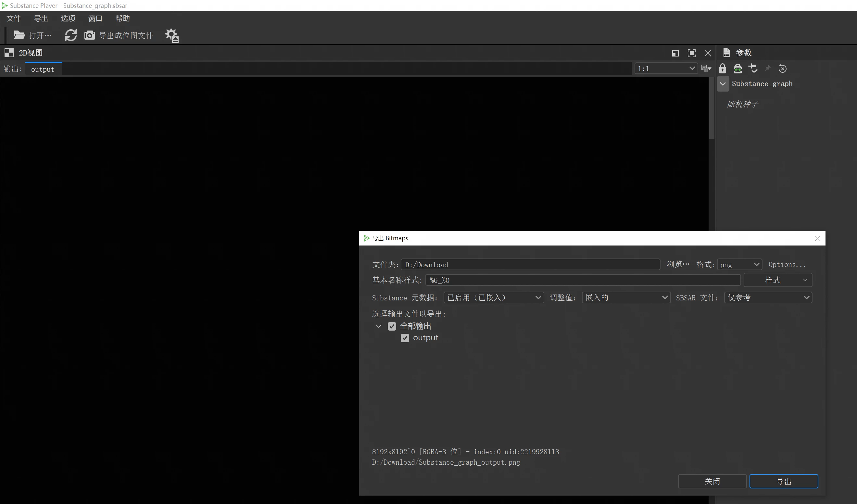Screen dimensions: 857x504
Task: Select the output tab in 2D view
Action: tap(43, 69)
